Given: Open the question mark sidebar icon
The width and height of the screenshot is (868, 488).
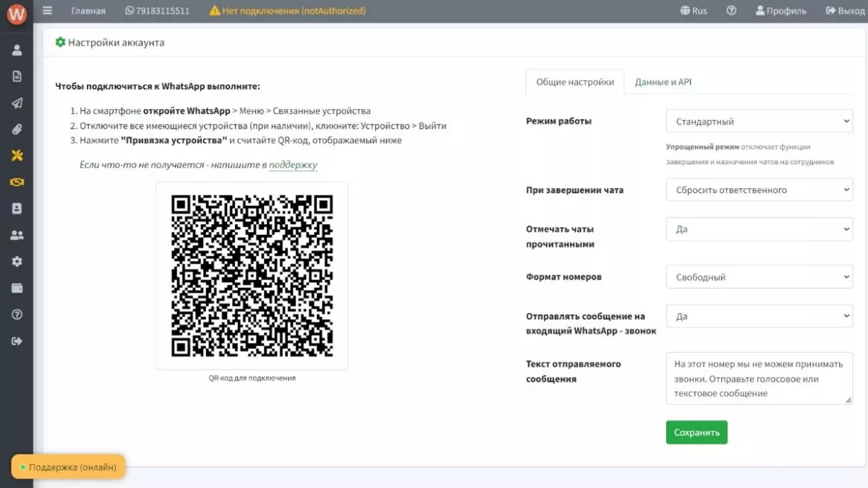Looking at the screenshot, I should 17,314.
